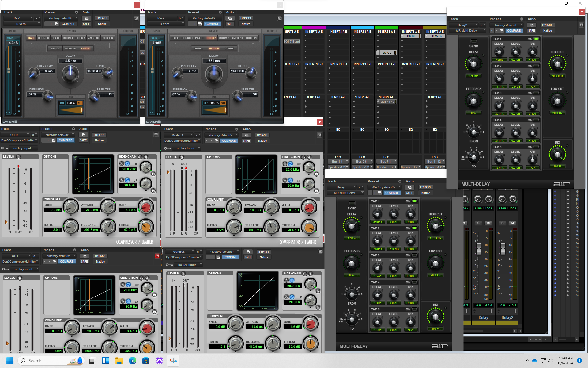Toggle TAP 3 ON in the lower Delay plugin
The height and width of the screenshot is (368, 588).
tap(414, 255)
